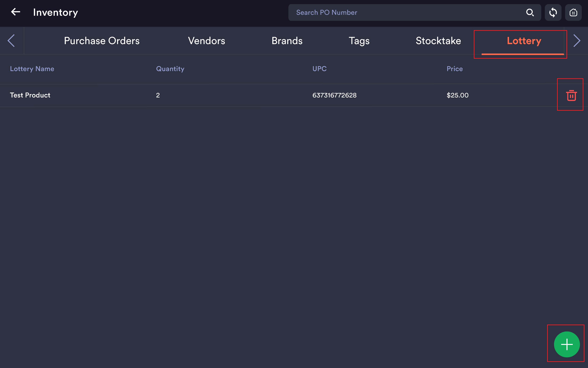Image resolution: width=588 pixels, height=368 pixels.
Task: Click the search magnifier icon
Action: pyautogui.click(x=530, y=12)
